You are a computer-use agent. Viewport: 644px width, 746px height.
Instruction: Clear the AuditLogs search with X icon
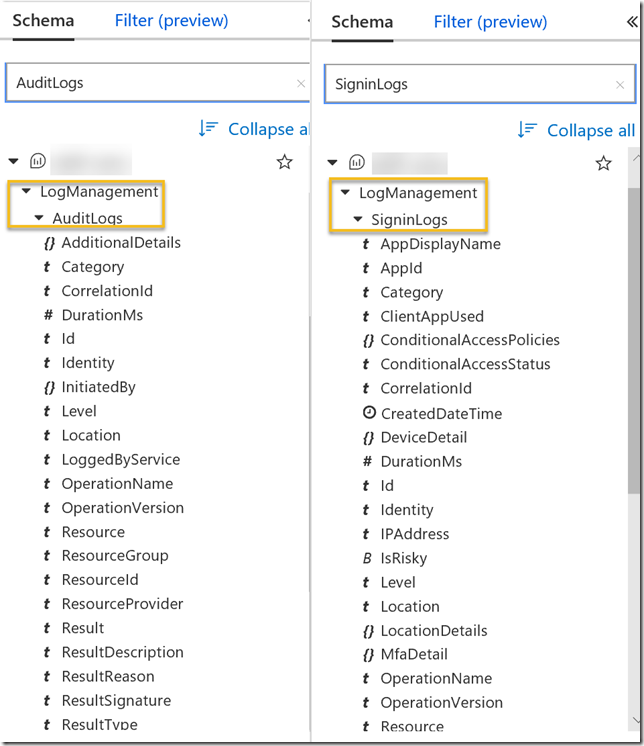click(301, 84)
